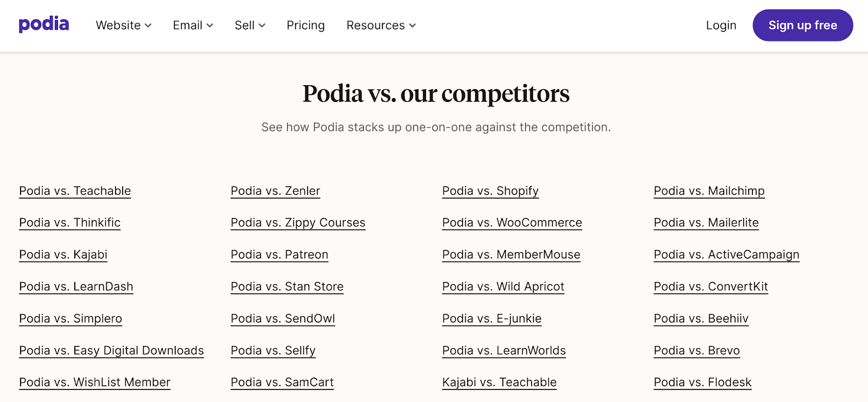Screen dimensions: 868x402
Task: Select the Kajabi vs. Teachable link
Action: tap(499, 382)
